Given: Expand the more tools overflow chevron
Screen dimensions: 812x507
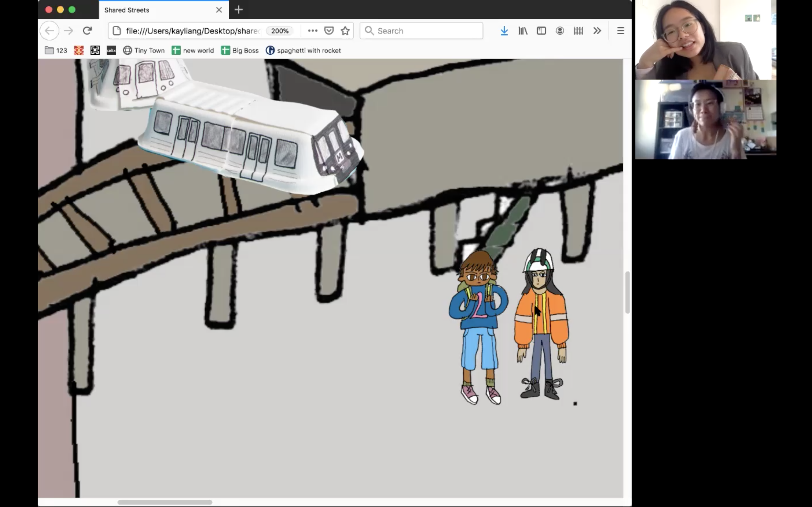Looking at the screenshot, I should pyautogui.click(x=597, y=31).
